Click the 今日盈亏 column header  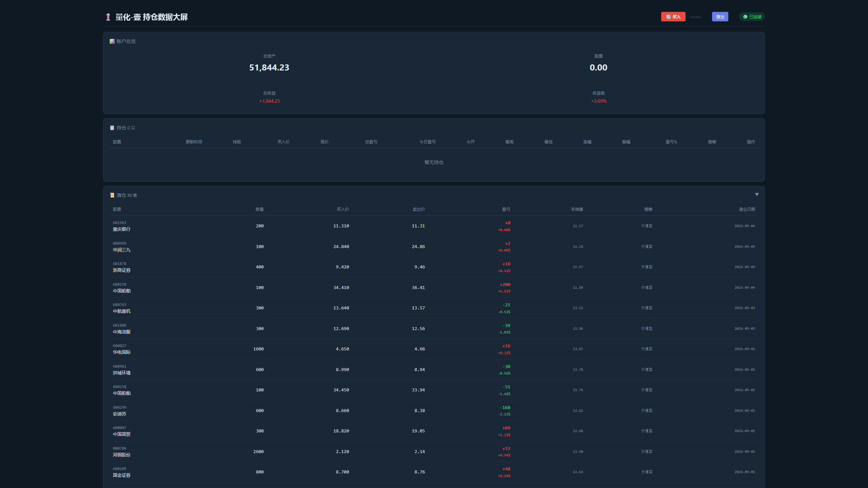click(x=427, y=142)
